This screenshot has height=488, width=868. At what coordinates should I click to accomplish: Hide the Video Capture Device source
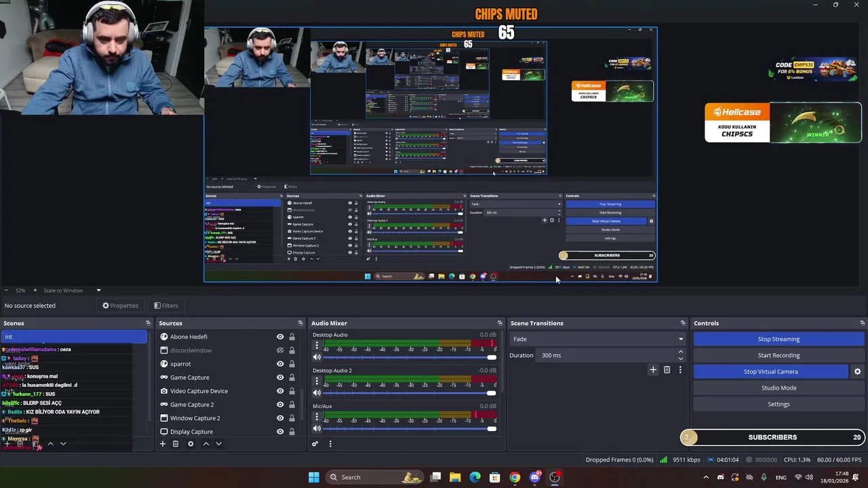280,391
